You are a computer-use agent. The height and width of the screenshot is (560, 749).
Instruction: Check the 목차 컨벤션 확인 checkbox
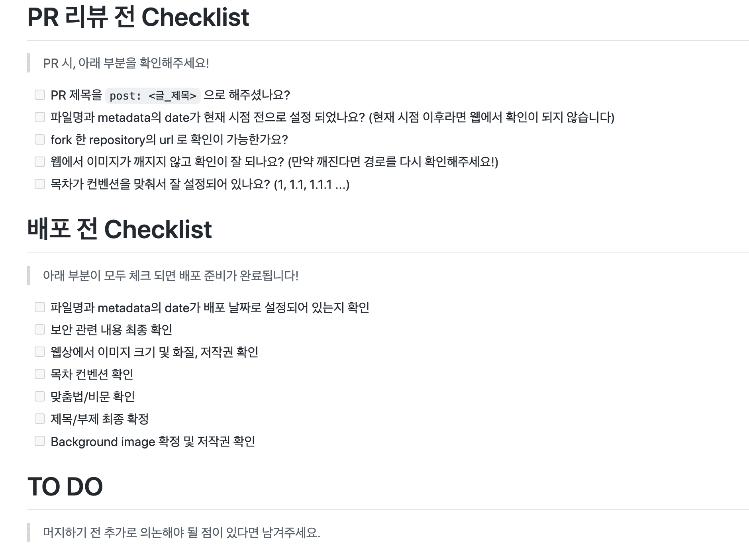click(x=40, y=374)
